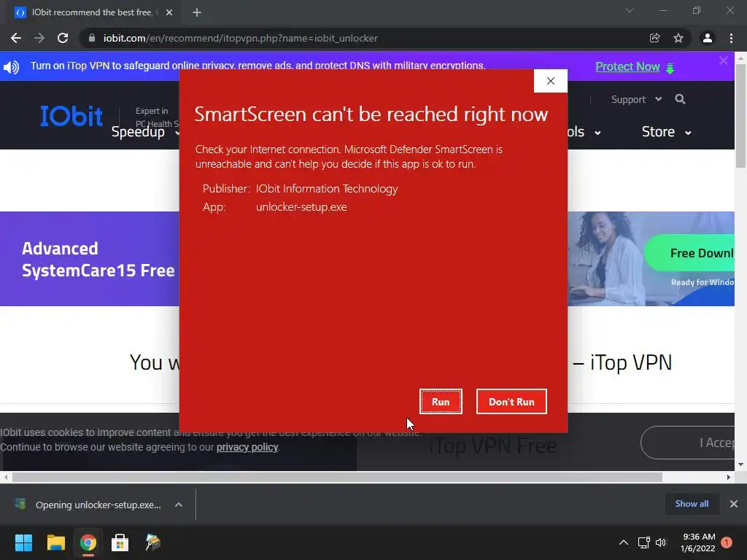The image size is (747, 560).
Task: Open Chrome tab search chevron
Action: click(x=630, y=10)
